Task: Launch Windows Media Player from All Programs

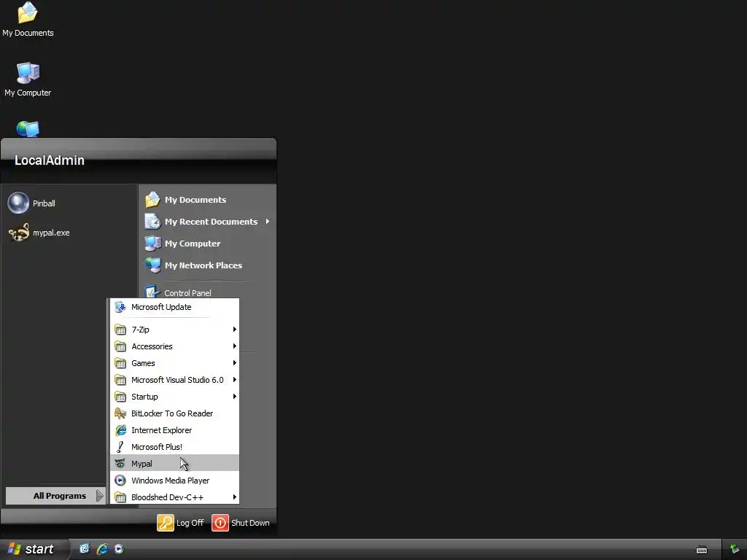Action: click(x=174, y=481)
